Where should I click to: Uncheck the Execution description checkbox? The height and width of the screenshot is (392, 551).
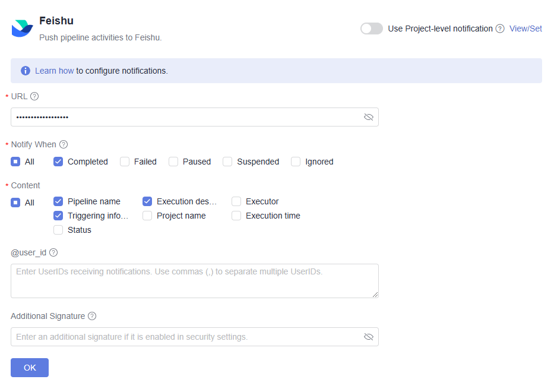[x=147, y=201]
